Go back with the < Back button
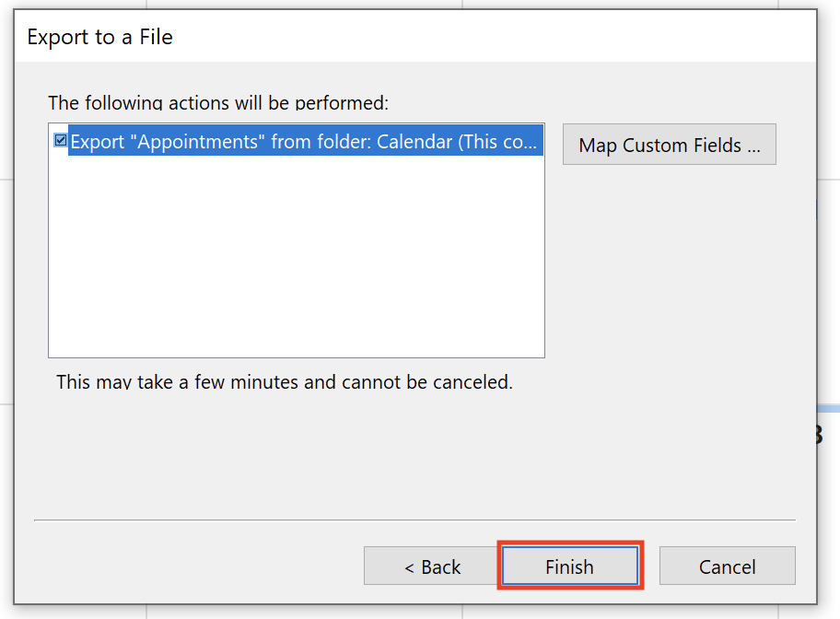The height and width of the screenshot is (619, 840). pyautogui.click(x=432, y=566)
